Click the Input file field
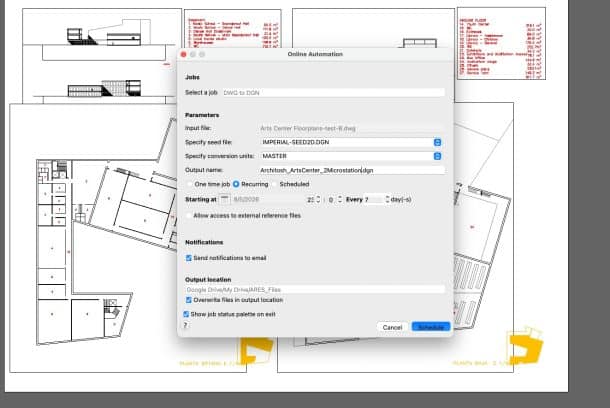 350,128
